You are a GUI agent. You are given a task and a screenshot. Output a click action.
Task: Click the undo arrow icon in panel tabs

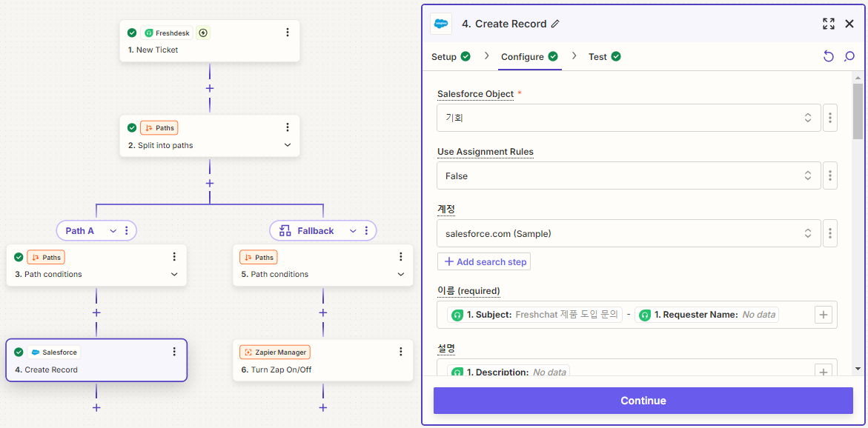pos(828,56)
